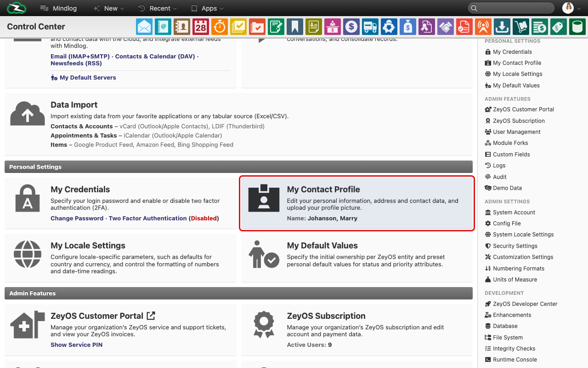Screen dimensions: 588x368
Task: Open My Default Servers link
Action: tap(84, 77)
